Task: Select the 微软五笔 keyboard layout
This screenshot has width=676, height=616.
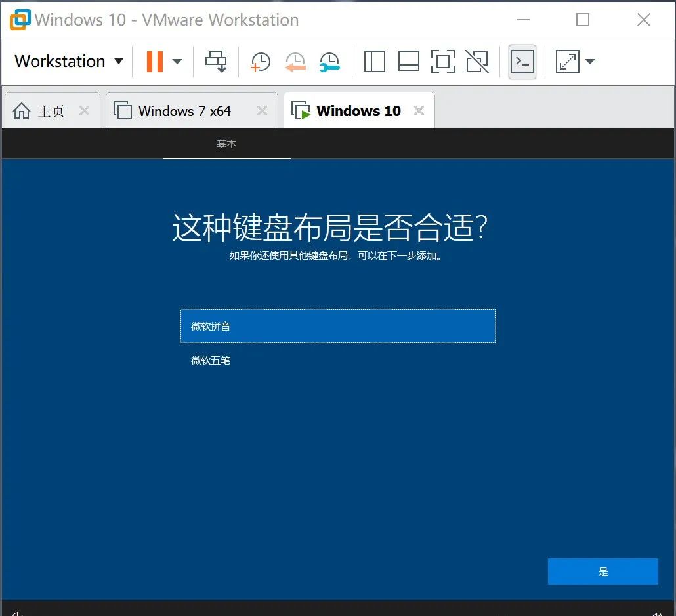Action: 210,360
